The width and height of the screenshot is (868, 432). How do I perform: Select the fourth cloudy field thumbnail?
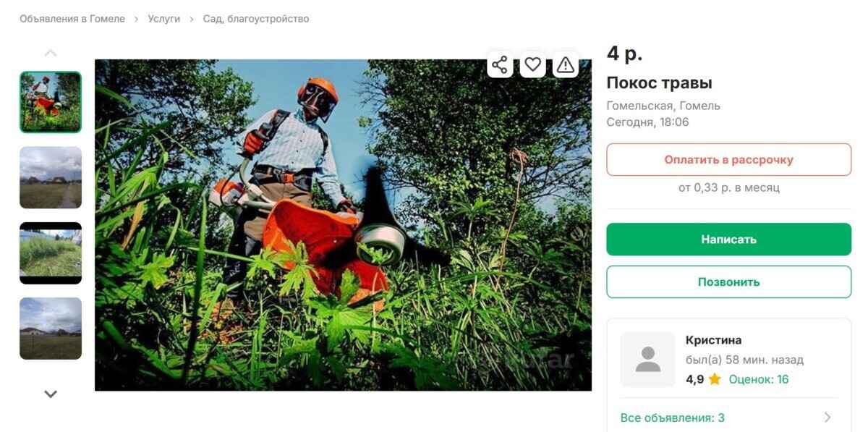pyautogui.click(x=51, y=328)
